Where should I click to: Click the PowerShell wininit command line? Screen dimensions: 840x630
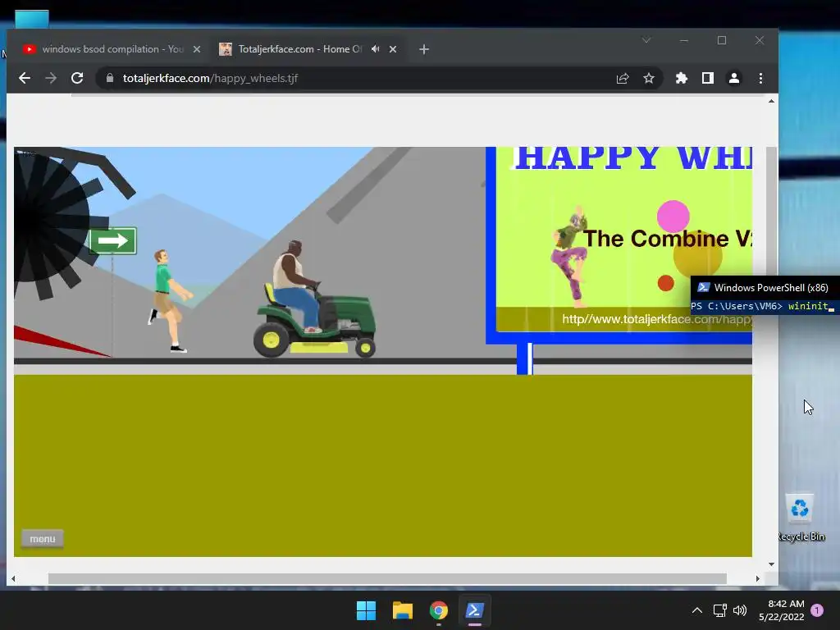[x=763, y=307]
